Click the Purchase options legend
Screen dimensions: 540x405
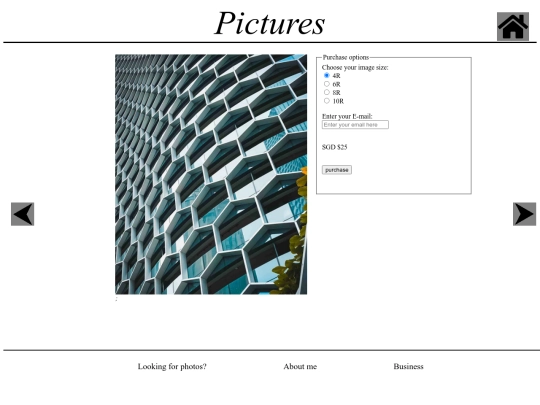(346, 57)
